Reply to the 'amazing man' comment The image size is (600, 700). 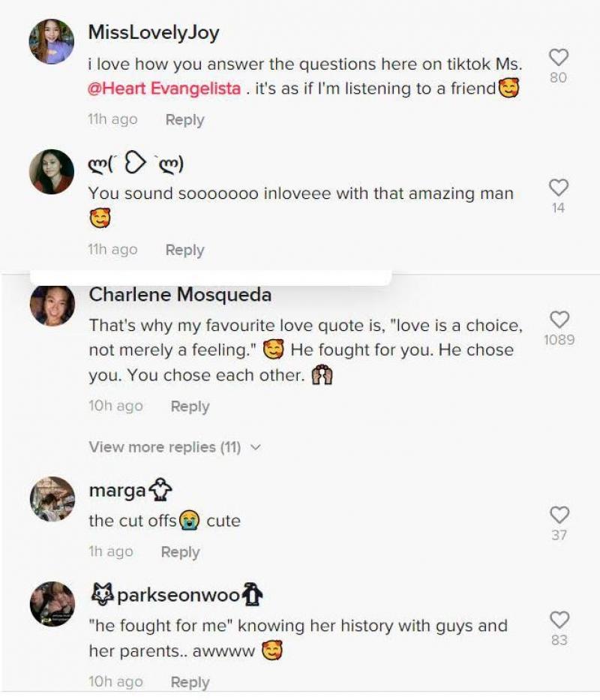pos(184,251)
